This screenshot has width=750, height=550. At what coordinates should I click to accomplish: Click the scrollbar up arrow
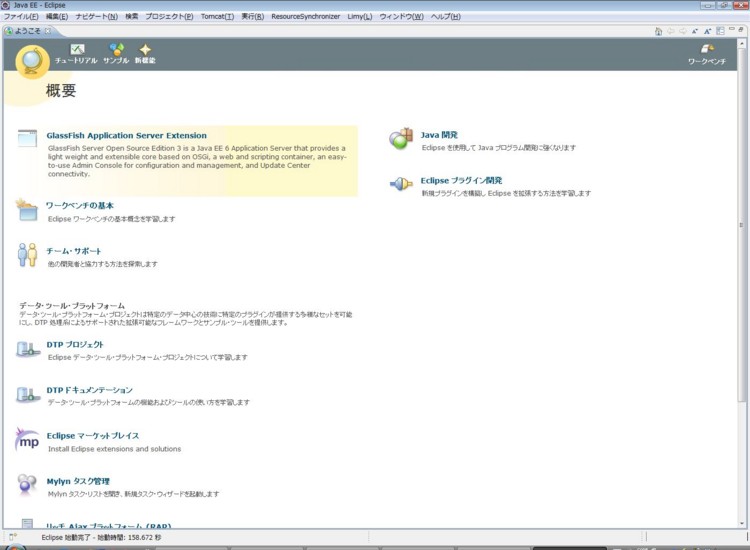742,43
